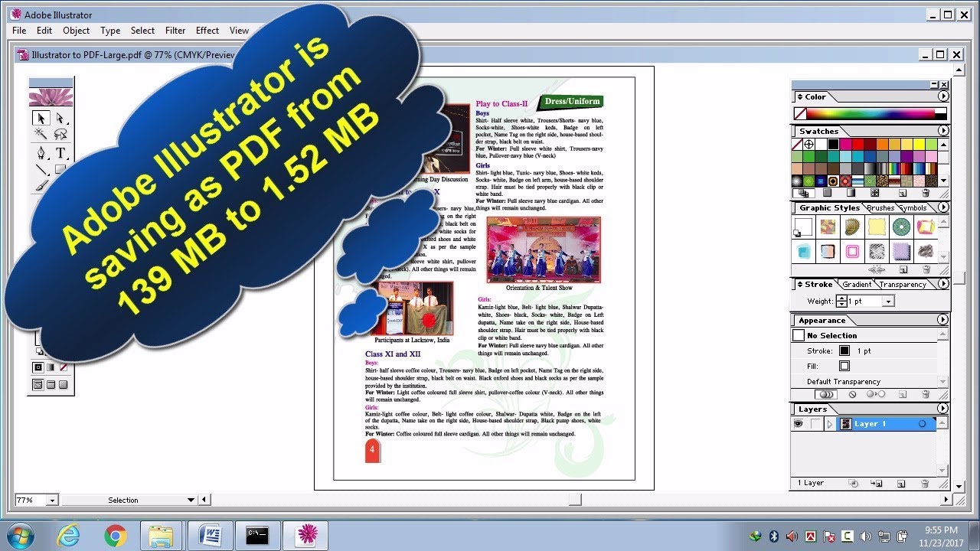The width and height of the screenshot is (980, 551).
Task: Open the File menu
Action: (19, 31)
